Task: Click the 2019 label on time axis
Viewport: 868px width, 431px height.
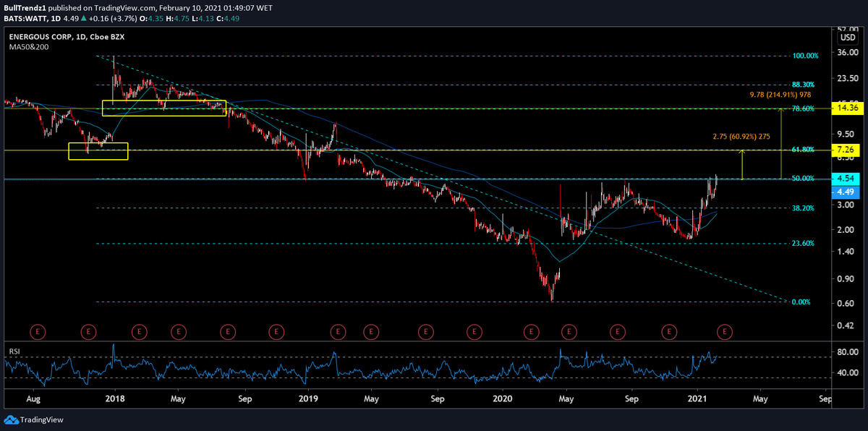Action: tap(308, 398)
